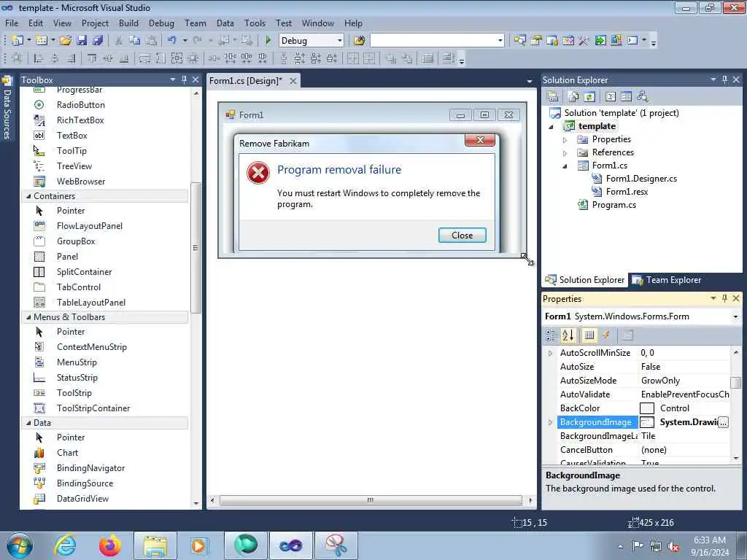Click the find combo box field
The image size is (747, 560).
pos(436,41)
